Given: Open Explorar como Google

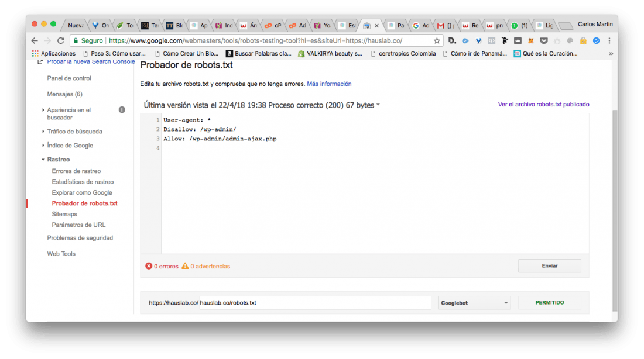Looking at the screenshot, I should (x=82, y=192).
